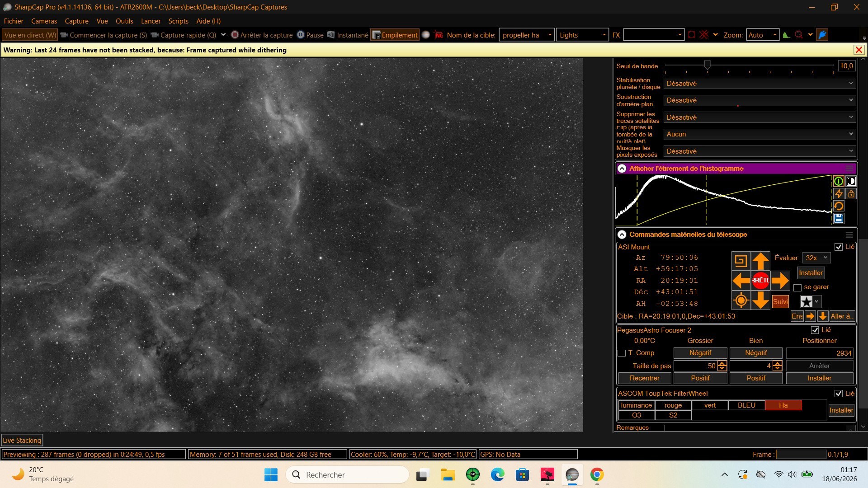Image resolution: width=868 pixels, height=488 pixels.
Task: Select the luminance filter
Action: coord(636,405)
